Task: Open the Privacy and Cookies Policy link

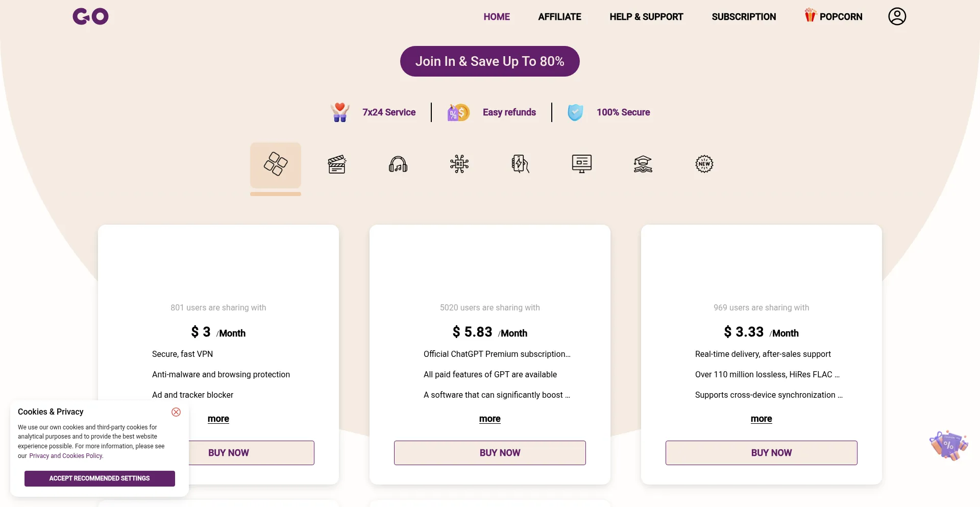Action: pos(66,456)
